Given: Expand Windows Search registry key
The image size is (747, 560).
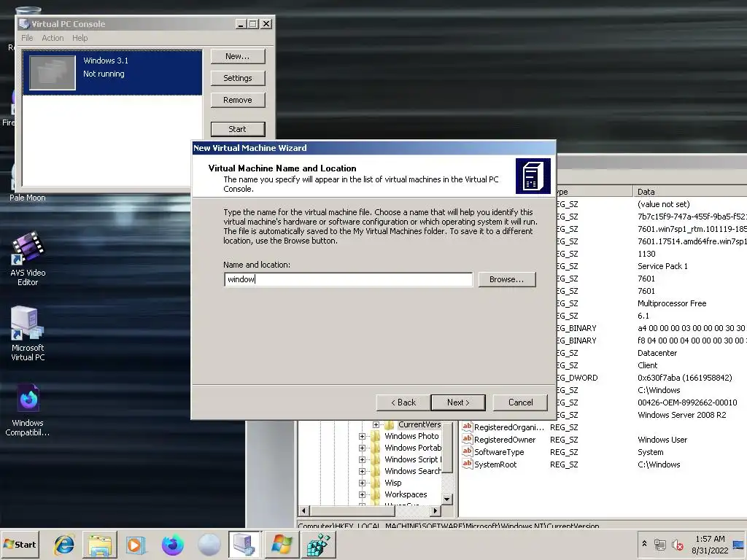Looking at the screenshot, I should click(362, 472).
